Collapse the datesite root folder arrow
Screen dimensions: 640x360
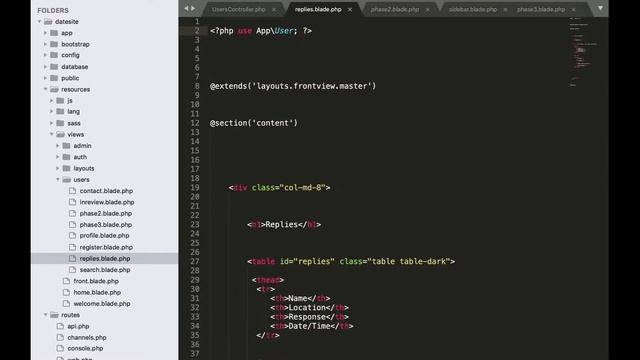pos(40,22)
